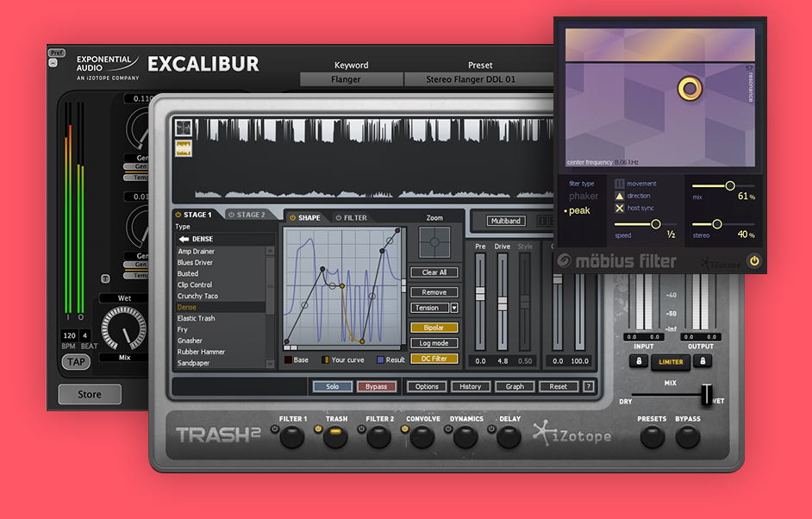Viewport: 812px width, 519px height.
Task: Click the Type list scroll-down arrow
Action: 270,364
